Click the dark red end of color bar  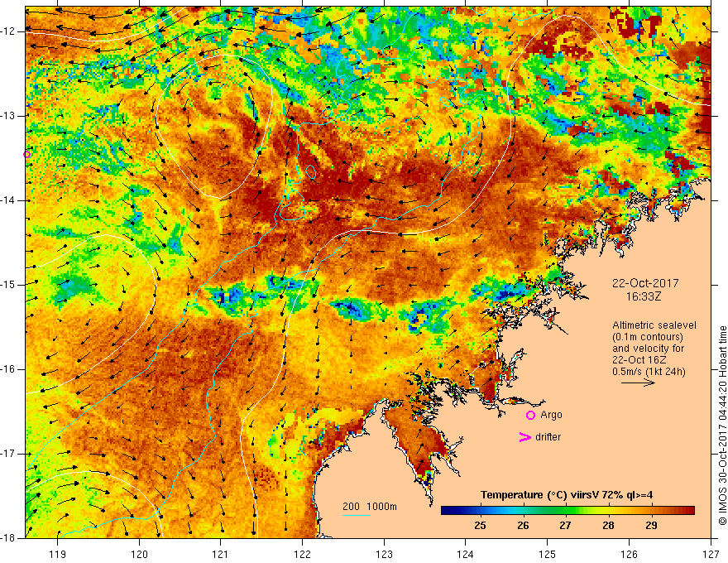pyautogui.click(x=689, y=511)
